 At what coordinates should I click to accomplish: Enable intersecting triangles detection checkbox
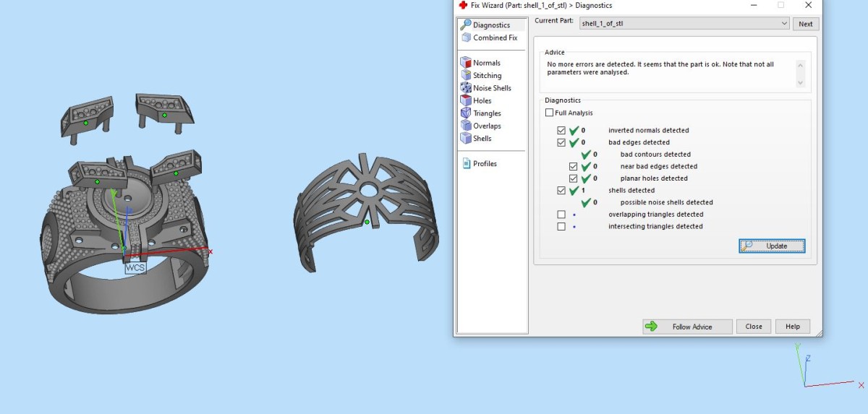click(561, 227)
